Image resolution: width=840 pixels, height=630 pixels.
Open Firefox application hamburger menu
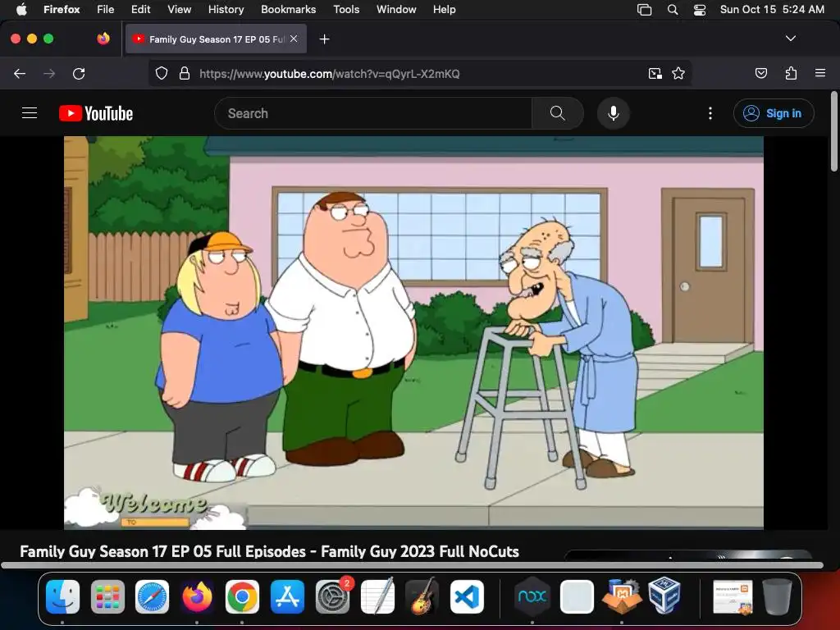pyautogui.click(x=819, y=73)
